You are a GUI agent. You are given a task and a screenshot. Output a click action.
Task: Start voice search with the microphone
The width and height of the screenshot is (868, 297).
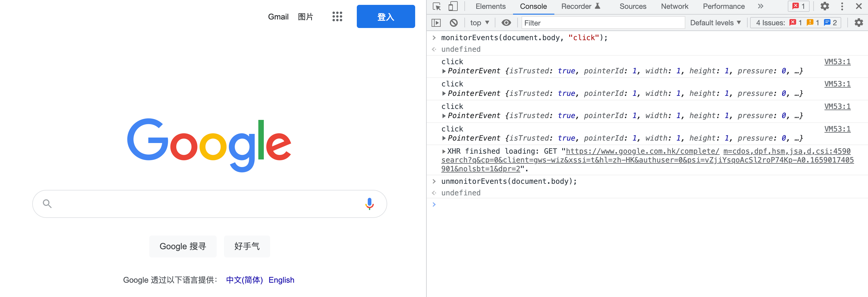369,204
